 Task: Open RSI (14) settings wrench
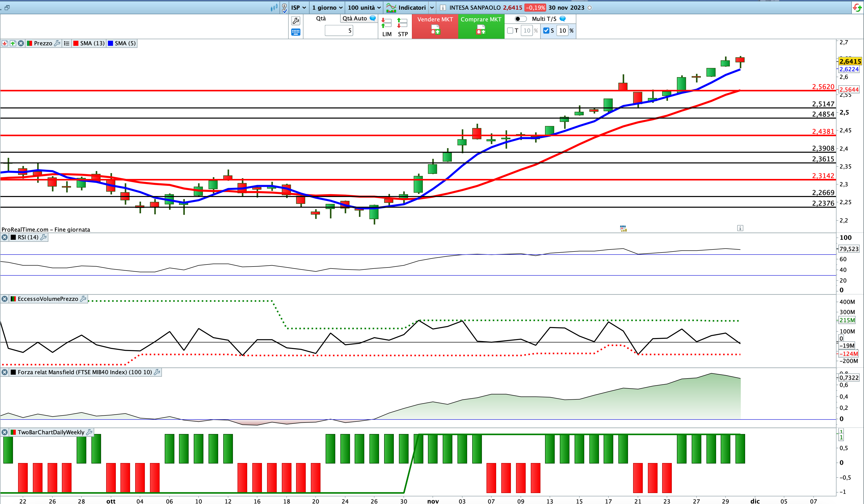tap(43, 237)
